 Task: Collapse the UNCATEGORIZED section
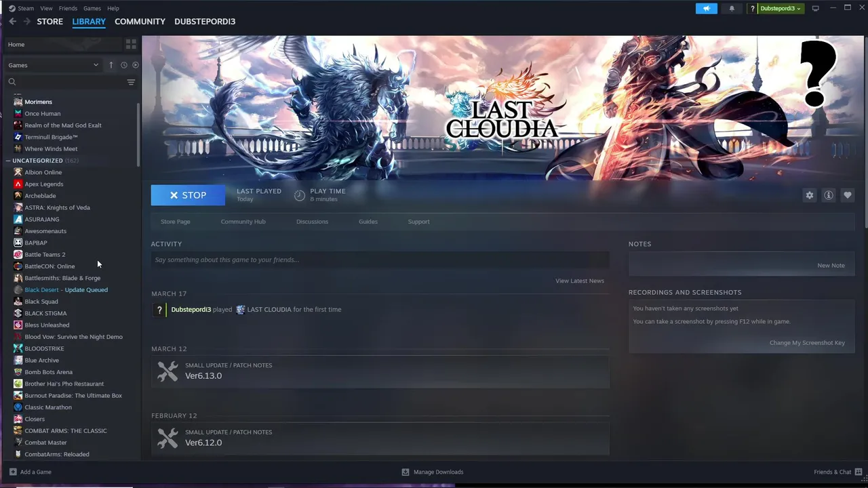pyautogui.click(x=8, y=161)
